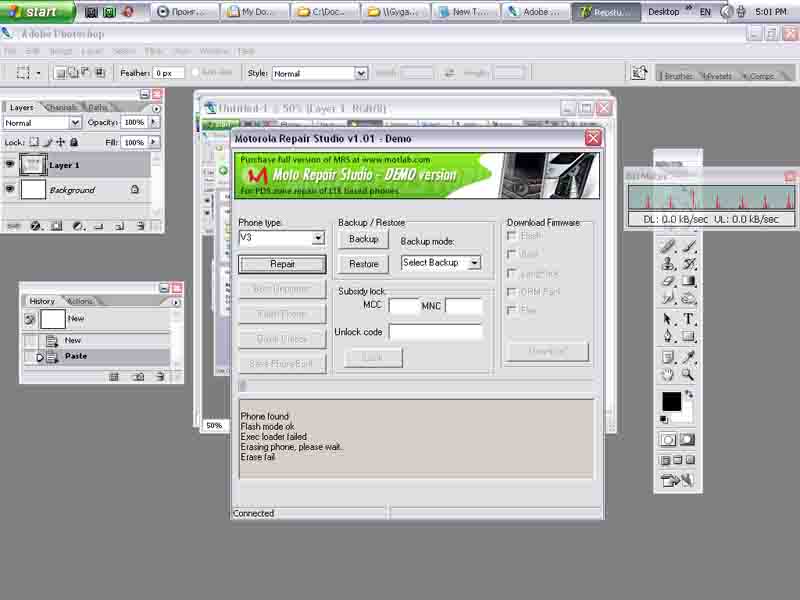Screen dimensions: 800x600
Task: Select the Healing Brush tool
Action: 668,246
